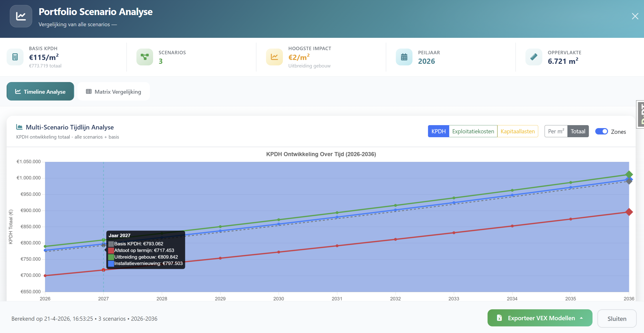Click the Portfolio Scenario Analyse chart icon
Screen dimensions: 644x333
(21, 16)
